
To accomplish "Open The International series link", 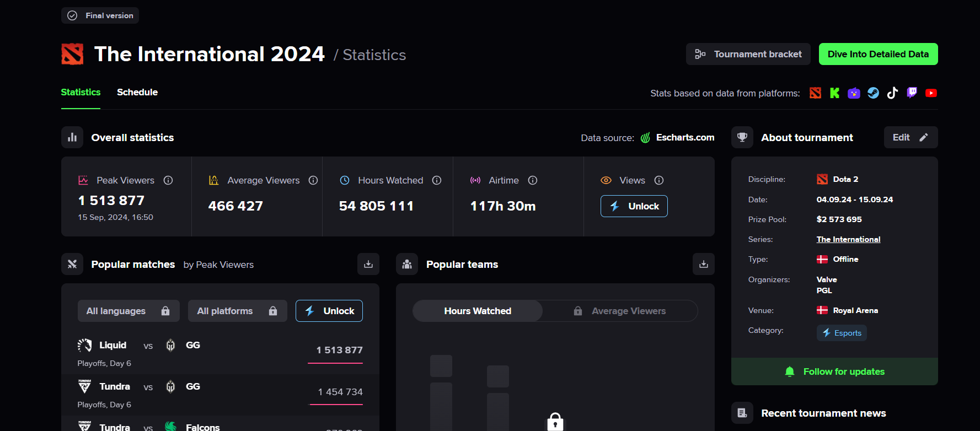I will [848, 239].
